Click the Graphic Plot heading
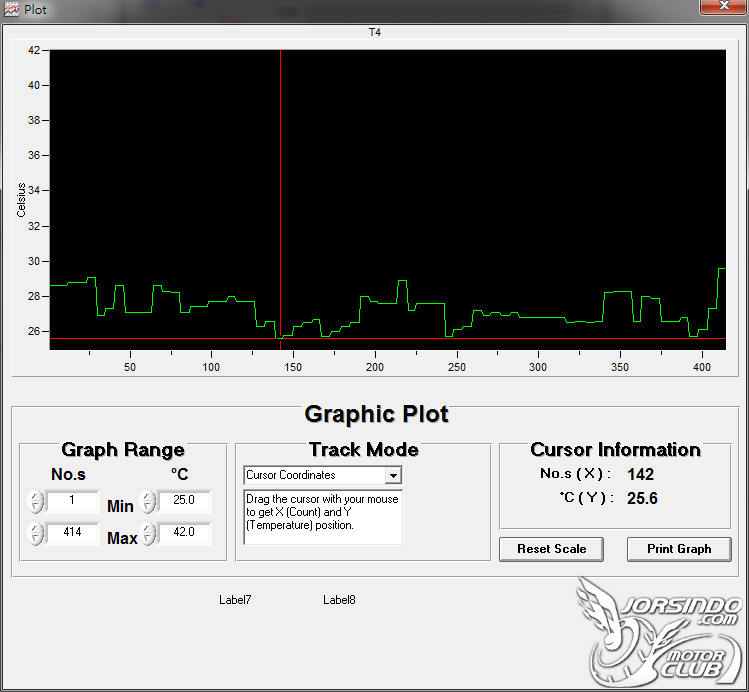Image resolution: width=749 pixels, height=692 pixels. [376, 414]
